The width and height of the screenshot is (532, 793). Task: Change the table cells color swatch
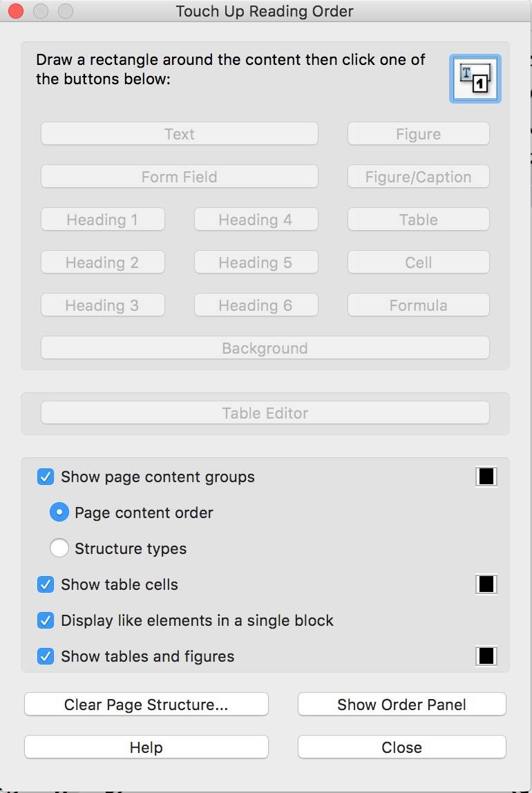point(486,584)
